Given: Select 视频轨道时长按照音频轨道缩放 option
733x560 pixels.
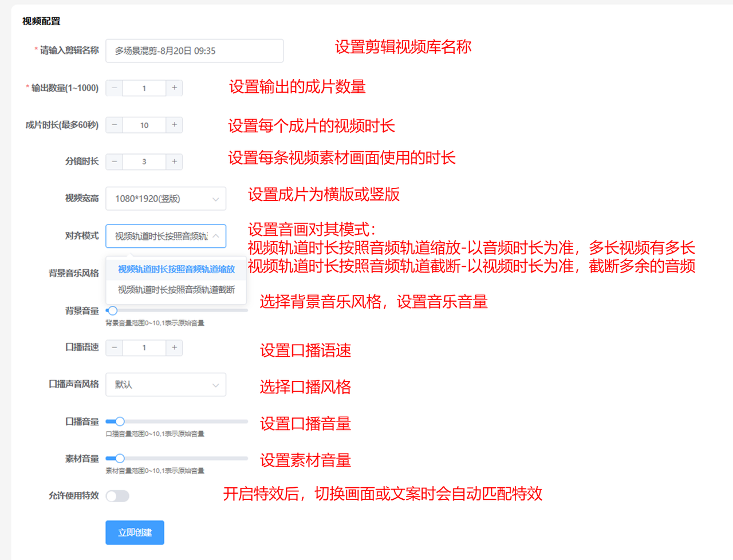Looking at the screenshot, I should coord(176,269).
